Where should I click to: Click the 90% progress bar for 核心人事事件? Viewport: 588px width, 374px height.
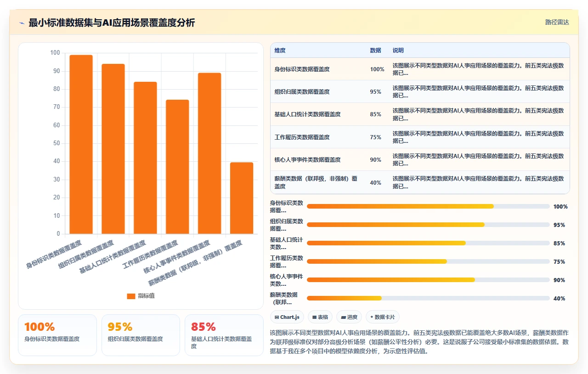[x=428, y=280]
